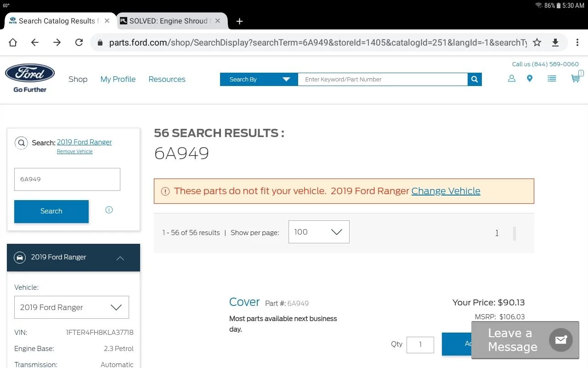
Task: Open the Show per page 100 dropdown
Action: (319, 232)
